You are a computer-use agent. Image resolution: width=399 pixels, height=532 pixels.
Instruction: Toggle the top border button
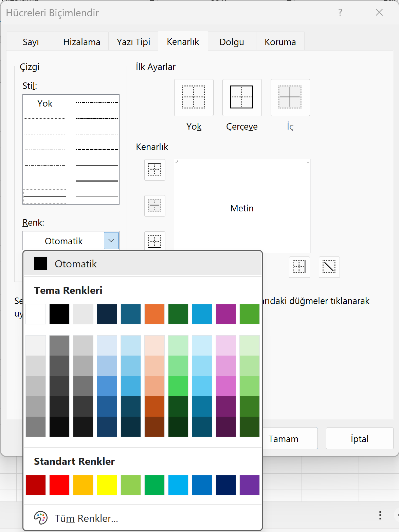pos(155,170)
